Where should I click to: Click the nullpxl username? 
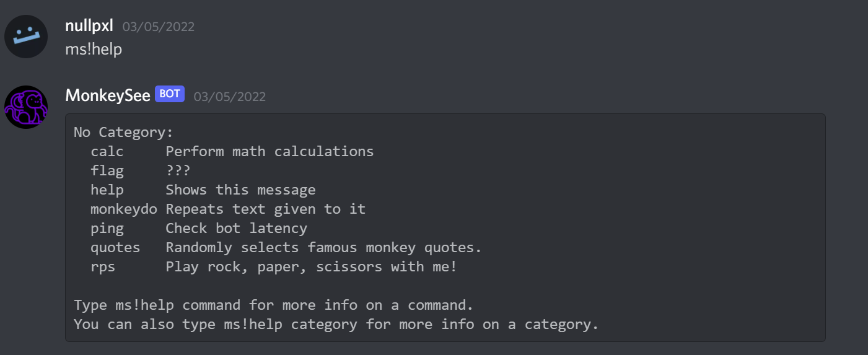[x=89, y=26]
